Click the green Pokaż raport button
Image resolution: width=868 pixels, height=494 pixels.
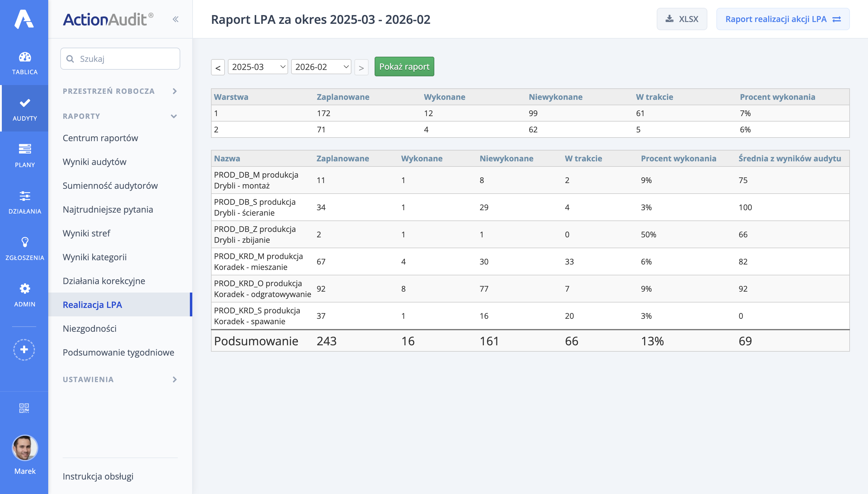click(x=404, y=66)
